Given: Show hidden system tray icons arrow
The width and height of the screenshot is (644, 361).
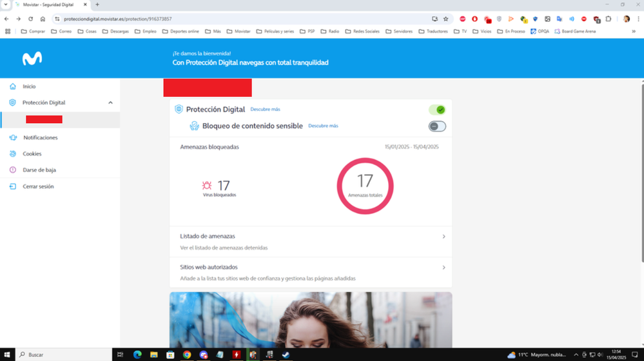Looking at the screenshot, I should [576, 355].
